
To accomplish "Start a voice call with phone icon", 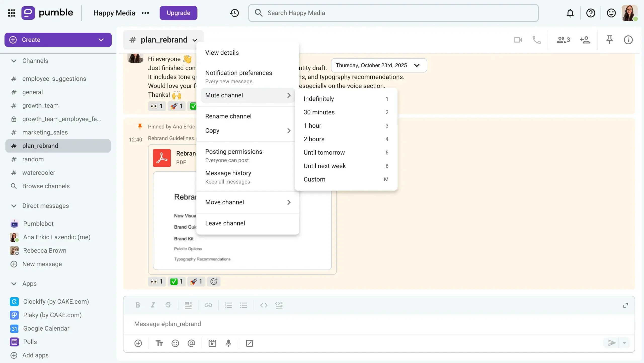I will pyautogui.click(x=537, y=40).
